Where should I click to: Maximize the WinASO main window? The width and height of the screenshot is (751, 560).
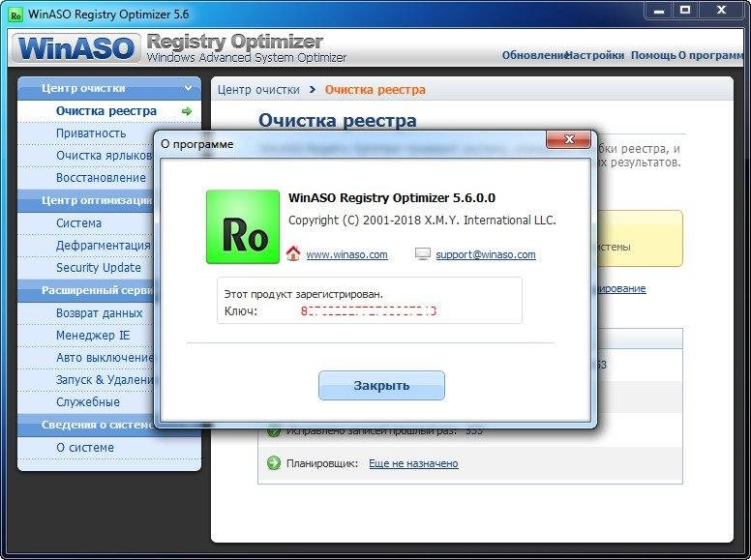(x=685, y=11)
